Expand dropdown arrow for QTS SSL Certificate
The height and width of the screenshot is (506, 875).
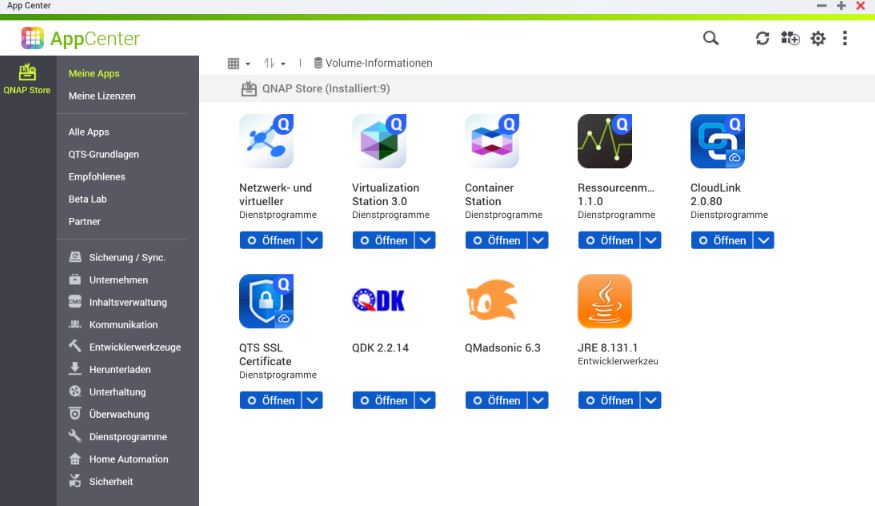pyautogui.click(x=312, y=401)
